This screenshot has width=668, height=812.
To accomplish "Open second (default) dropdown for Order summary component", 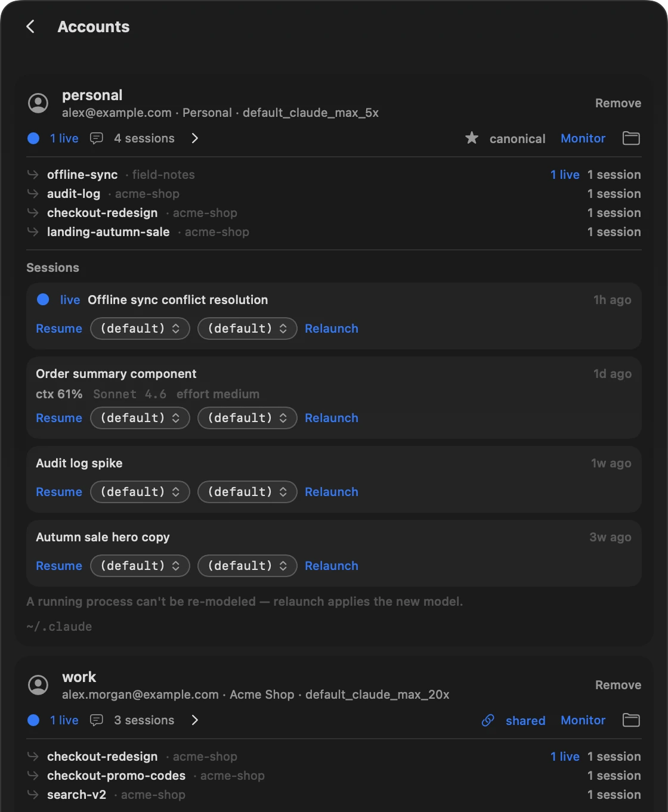I will tap(248, 418).
